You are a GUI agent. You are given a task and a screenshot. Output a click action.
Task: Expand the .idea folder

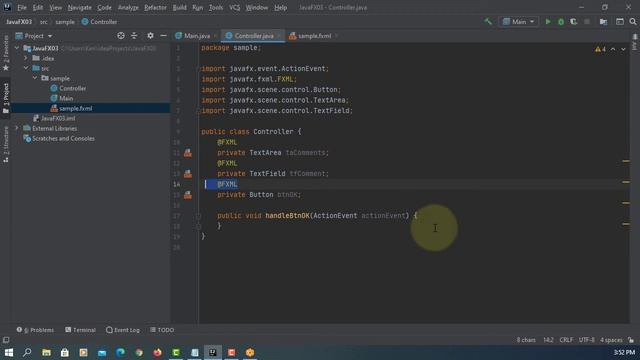click(x=26, y=58)
